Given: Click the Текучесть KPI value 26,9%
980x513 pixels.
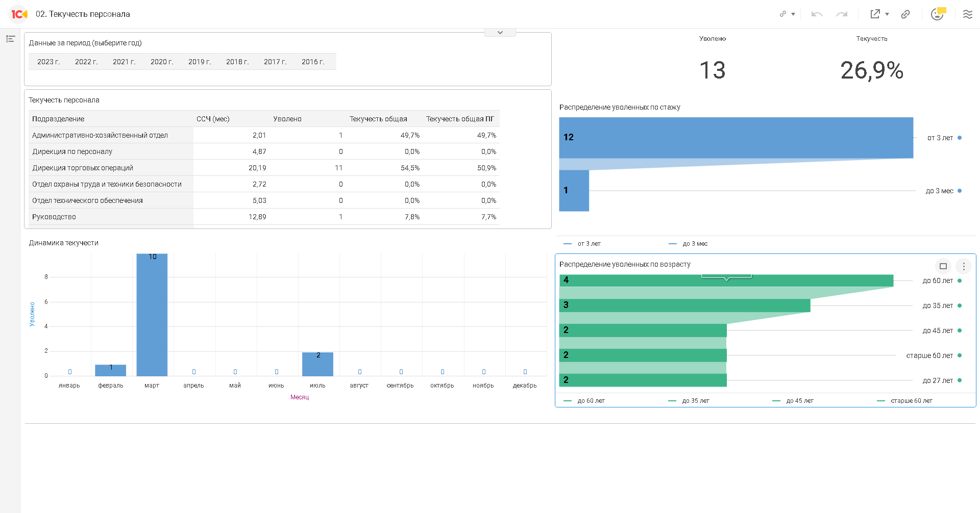Looking at the screenshot, I should point(872,70).
